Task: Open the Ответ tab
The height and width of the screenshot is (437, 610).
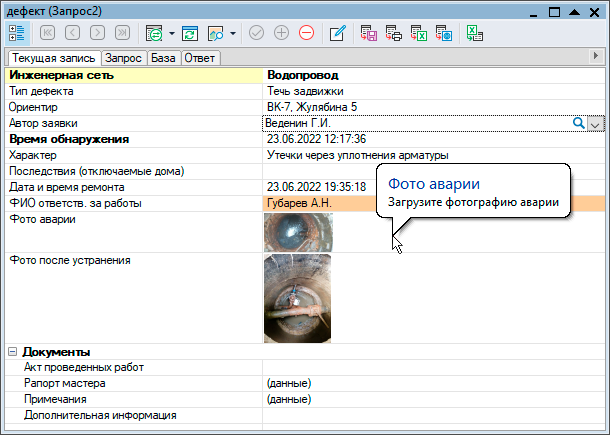Action: (200, 58)
